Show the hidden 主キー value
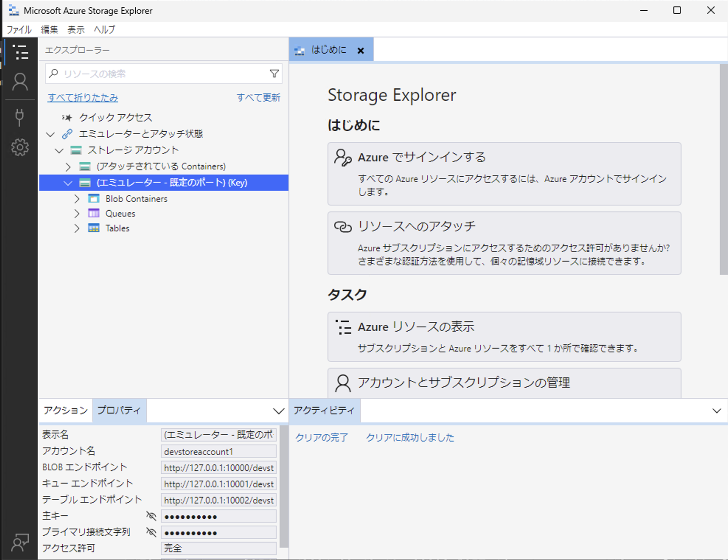728x560 pixels. (151, 516)
